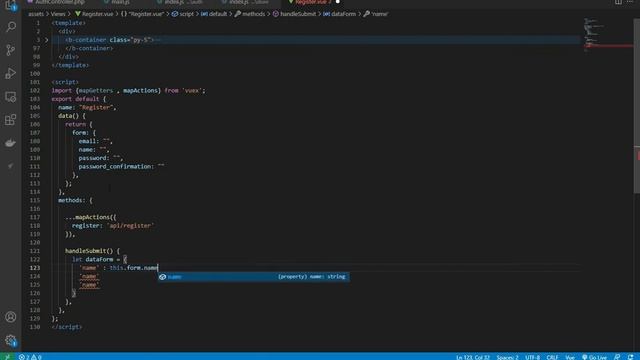
Task: Show errors and warnings problems count
Action: 30,357
